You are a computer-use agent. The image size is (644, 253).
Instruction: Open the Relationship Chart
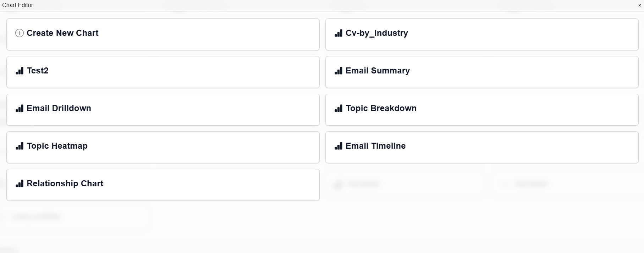(x=163, y=185)
